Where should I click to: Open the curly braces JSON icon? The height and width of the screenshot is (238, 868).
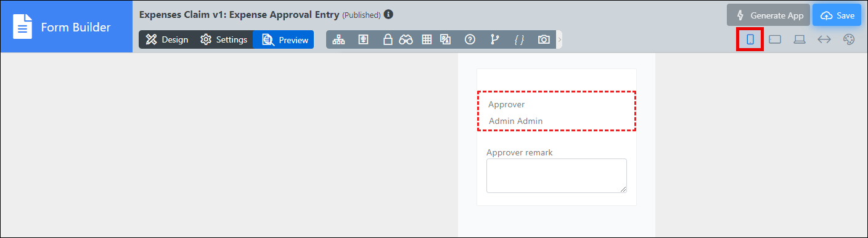pos(519,39)
